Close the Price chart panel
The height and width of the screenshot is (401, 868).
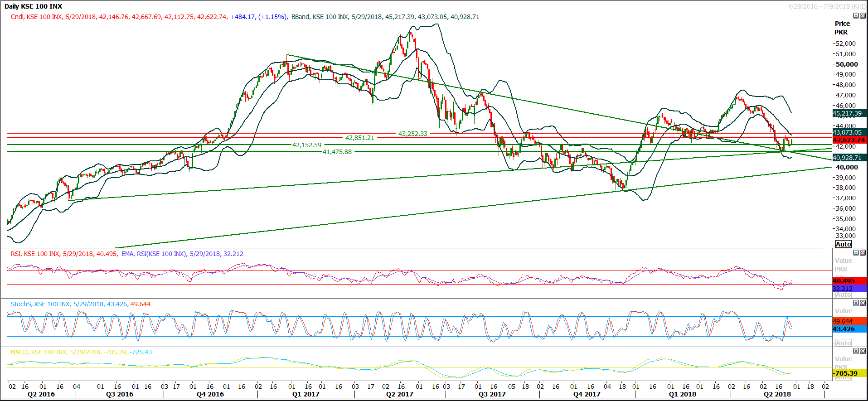click(863, 15)
